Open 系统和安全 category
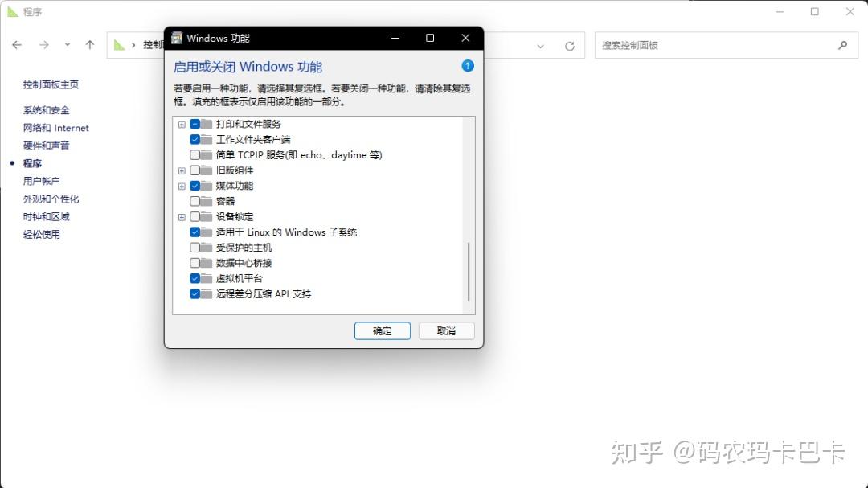The height and width of the screenshot is (488, 868). pos(46,110)
